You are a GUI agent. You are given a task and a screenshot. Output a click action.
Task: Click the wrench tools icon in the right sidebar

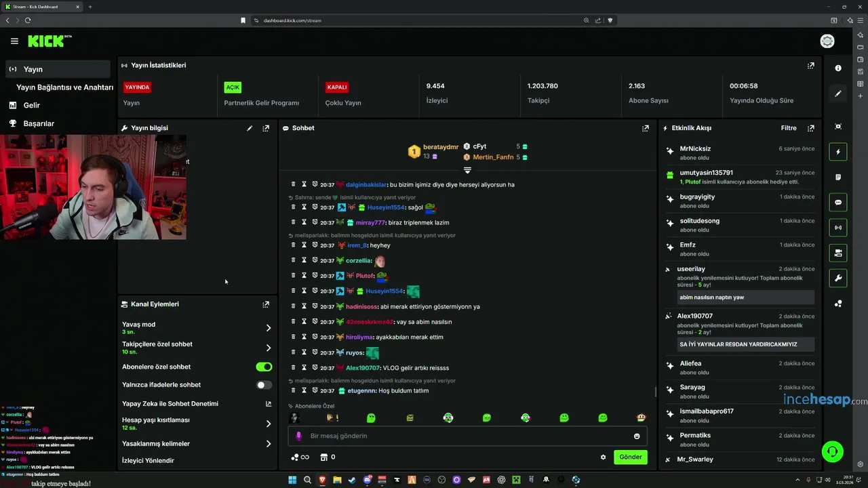(838, 278)
